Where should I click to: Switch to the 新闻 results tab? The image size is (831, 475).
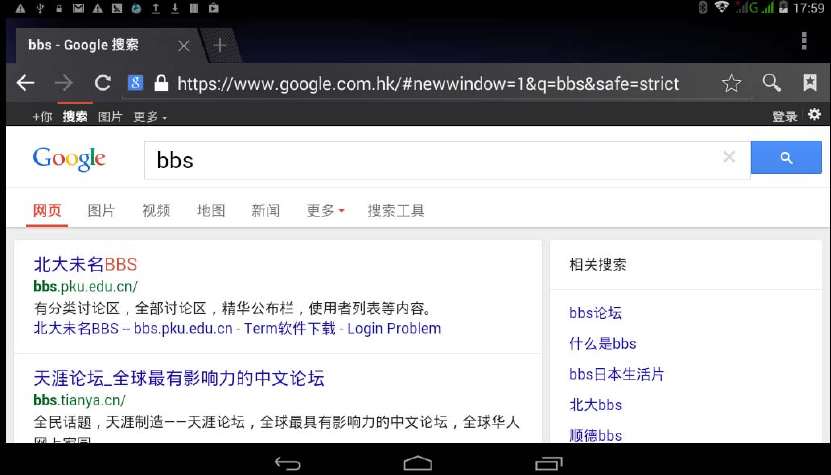(266, 210)
